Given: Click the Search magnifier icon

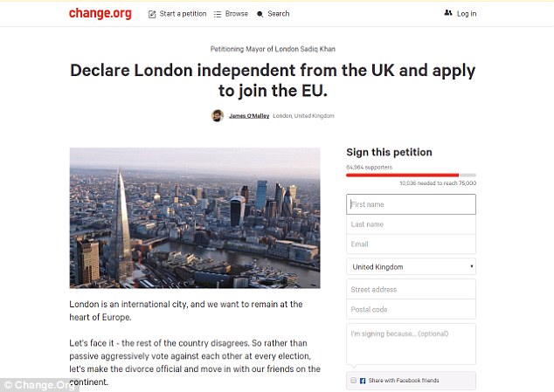Looking at the screenshot, I should [x=260, y=14].
